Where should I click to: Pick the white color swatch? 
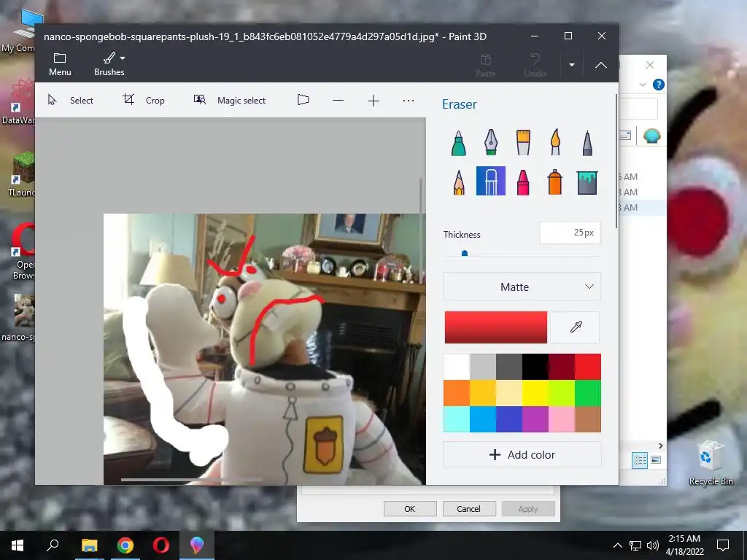[x=457, y=367]
